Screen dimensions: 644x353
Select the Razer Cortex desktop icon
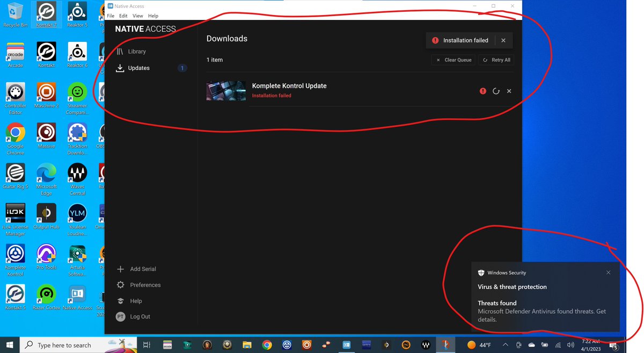46,297
